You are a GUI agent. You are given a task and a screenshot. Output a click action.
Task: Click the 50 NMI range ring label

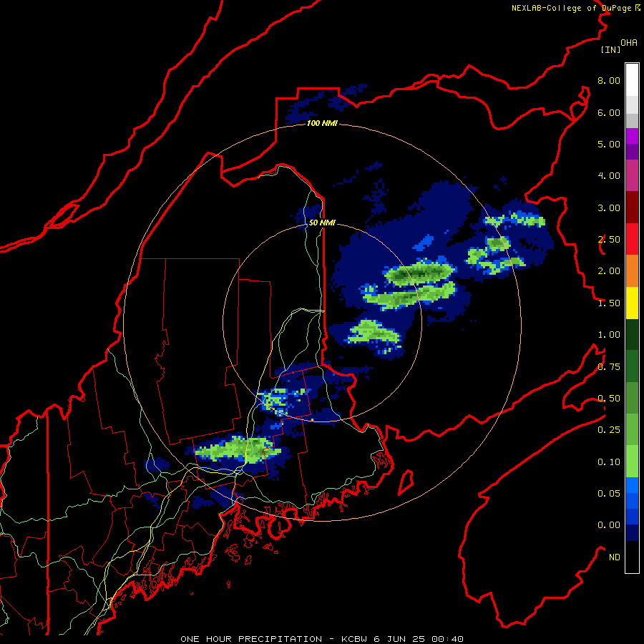322,223
